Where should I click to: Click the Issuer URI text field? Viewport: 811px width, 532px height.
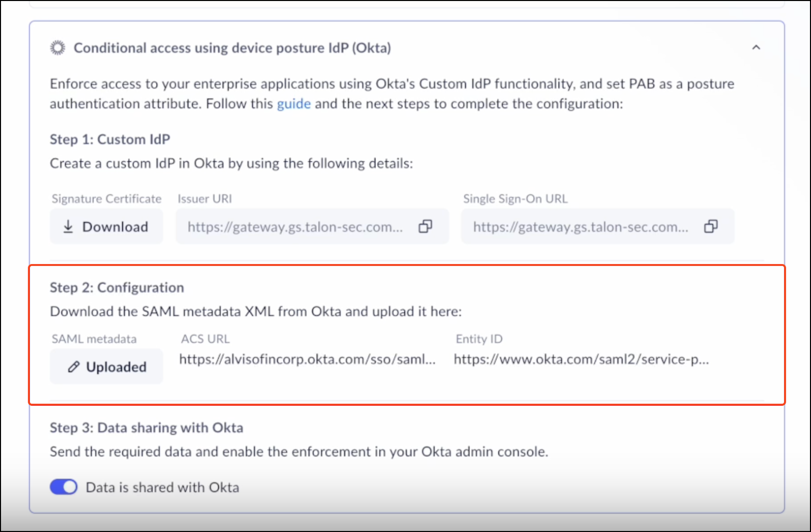pyautogui.click(x=295, y=227)
